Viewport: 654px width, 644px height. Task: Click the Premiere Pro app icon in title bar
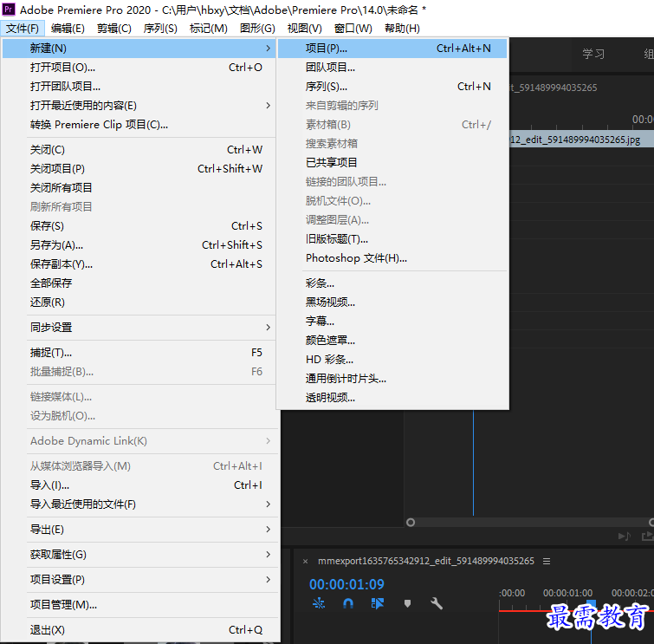pyautogui.click(x=9, y=10)
